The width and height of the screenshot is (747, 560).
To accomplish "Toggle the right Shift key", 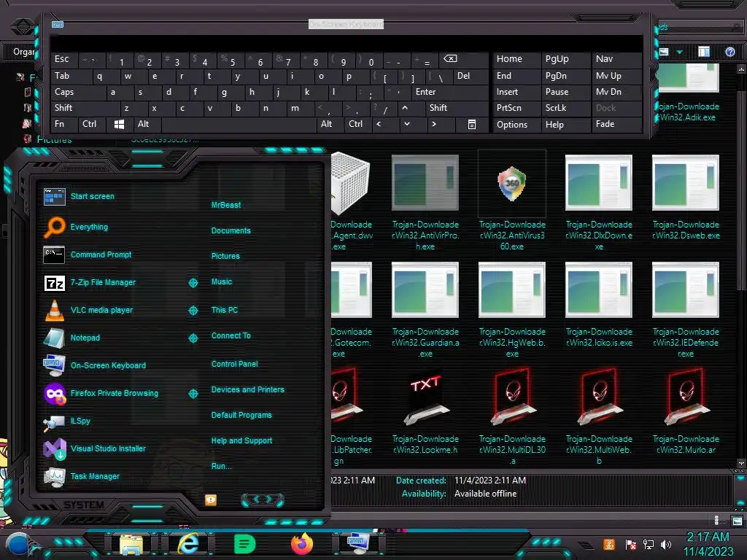I will [457, 108].
